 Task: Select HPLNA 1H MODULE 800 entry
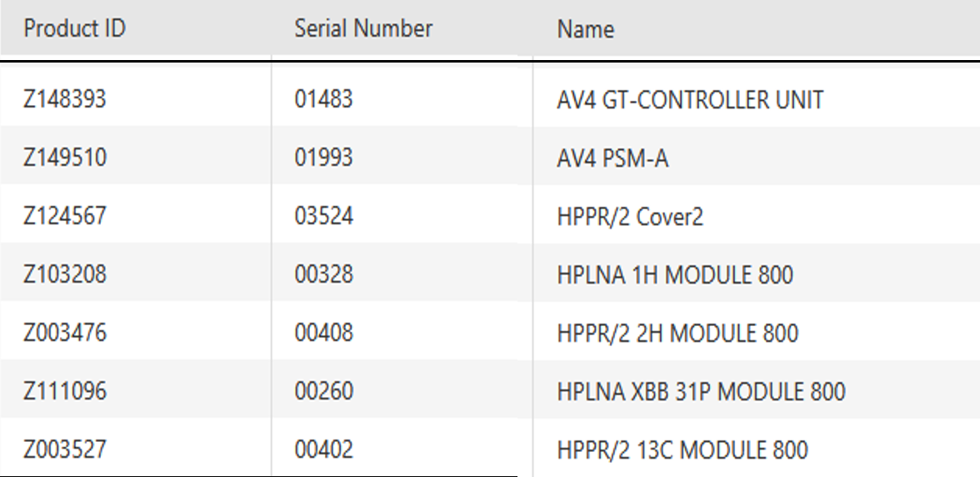tap(675, 274)
